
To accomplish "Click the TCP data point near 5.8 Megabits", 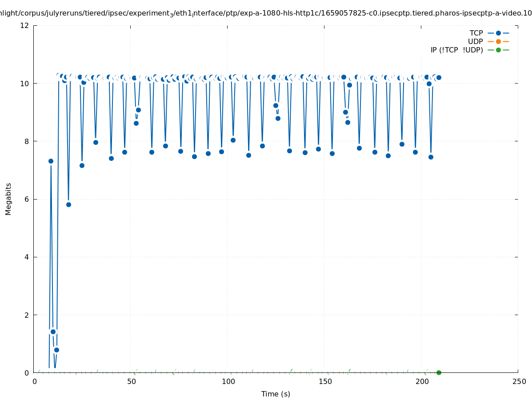I will 68,204.
